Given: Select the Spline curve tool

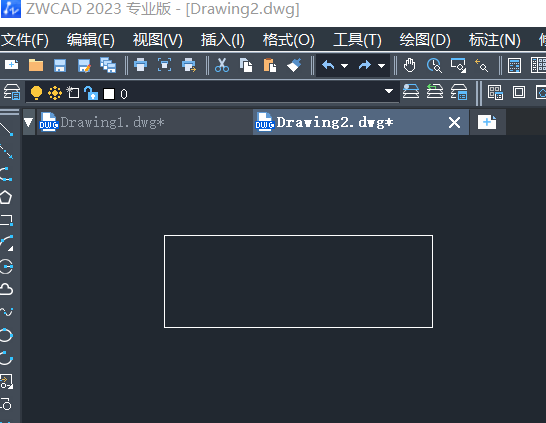Looking at the screenshot, I should tap(6, 312).
